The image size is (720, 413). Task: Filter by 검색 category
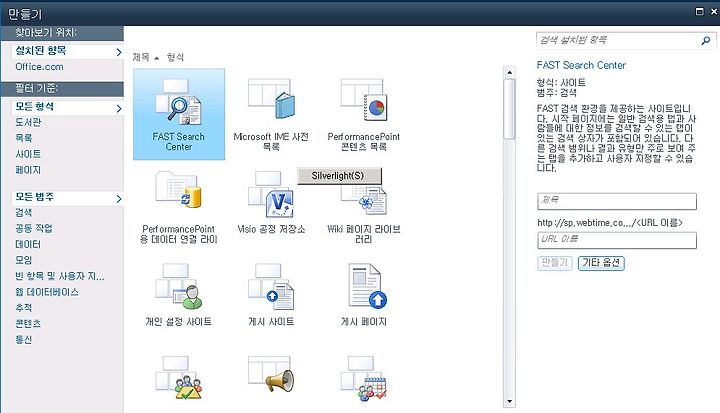[24, 212]
